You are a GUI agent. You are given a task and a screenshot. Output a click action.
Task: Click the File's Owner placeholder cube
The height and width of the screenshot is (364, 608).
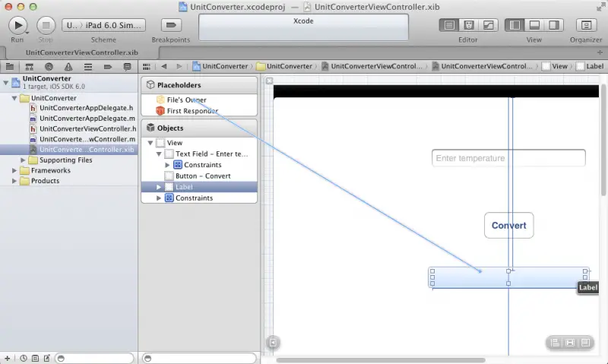click(x=160, y=100)
